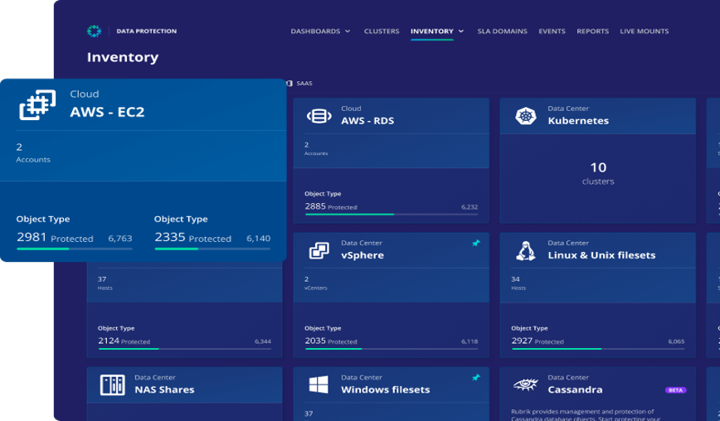Expand the Dashboards dropdown chevron
This screenshot has height=421, width=720.
tap(348, 31)
